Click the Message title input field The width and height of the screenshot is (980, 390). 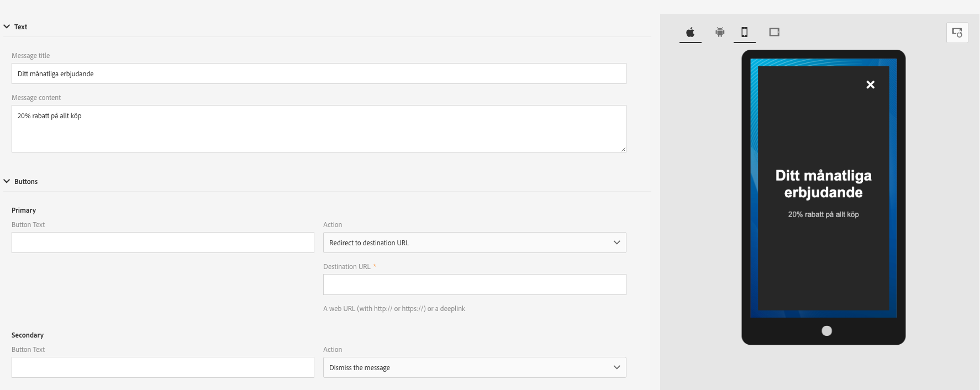pyautogui.click(x=319, y=73)
